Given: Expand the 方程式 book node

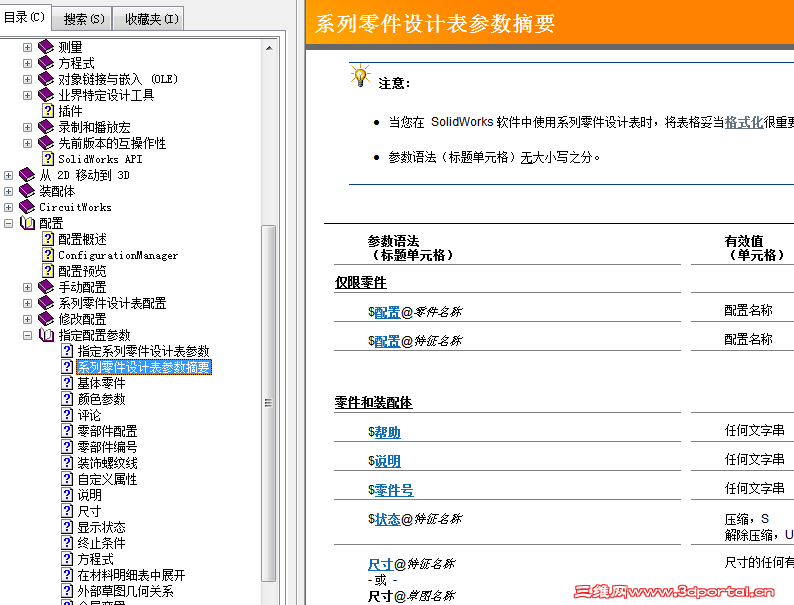Looking at the screenshot, I should (27, 63).
